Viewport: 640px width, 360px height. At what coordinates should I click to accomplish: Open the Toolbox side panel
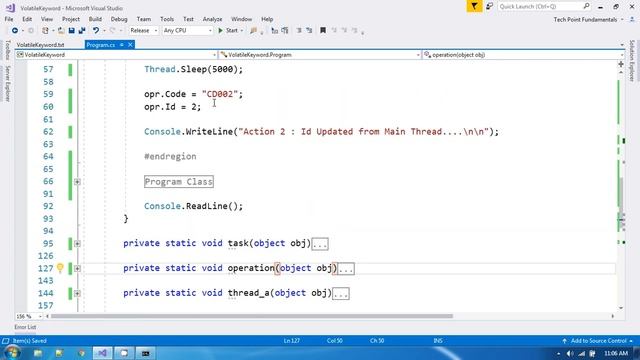click(x=7, y=50)
